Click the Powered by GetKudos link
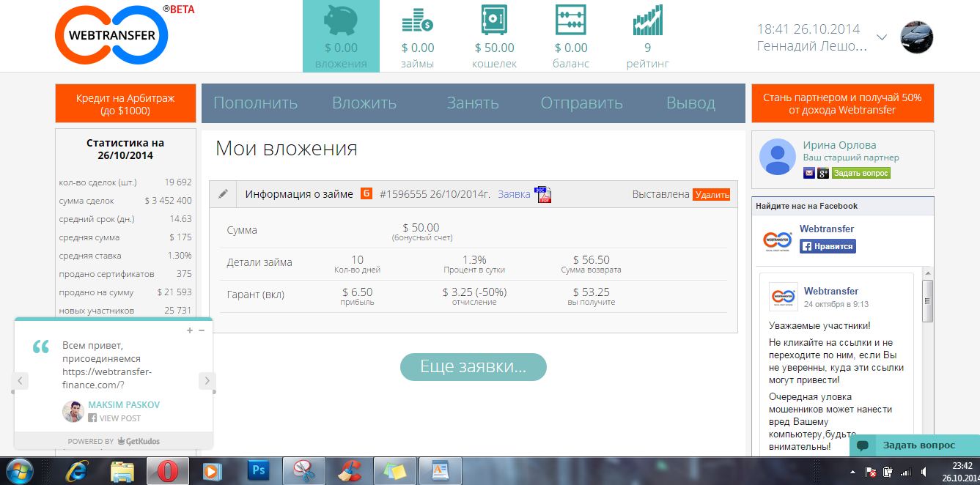This screenshot has width=980, height=485. [x=114, y=442]
